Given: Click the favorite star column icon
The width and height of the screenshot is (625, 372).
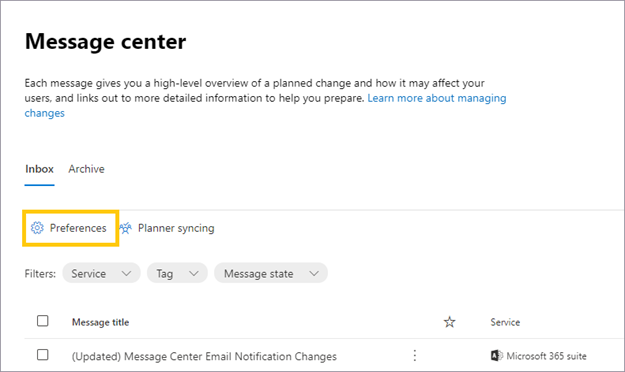Looking at the screenshot, I should pyautogui.click(x=449, y=322).
